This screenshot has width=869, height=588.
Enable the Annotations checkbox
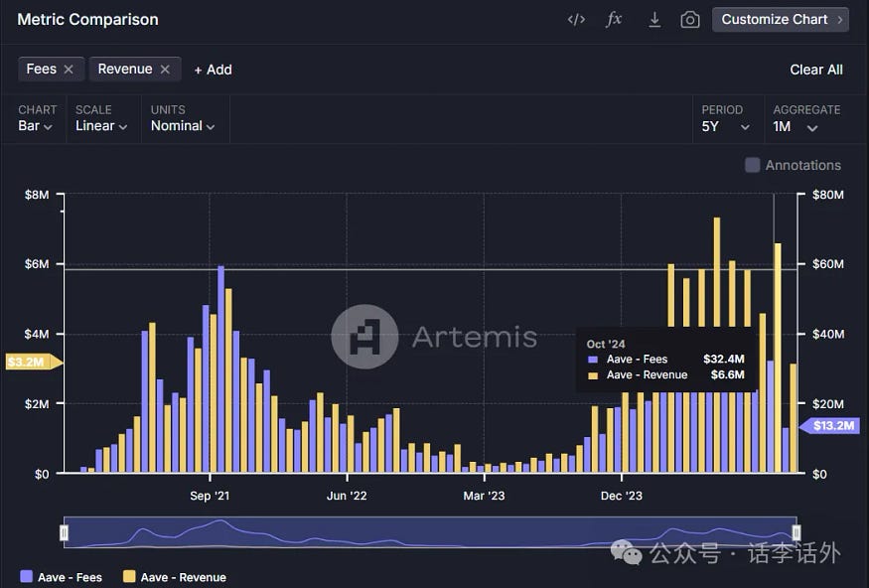click(x=752, y=165)
